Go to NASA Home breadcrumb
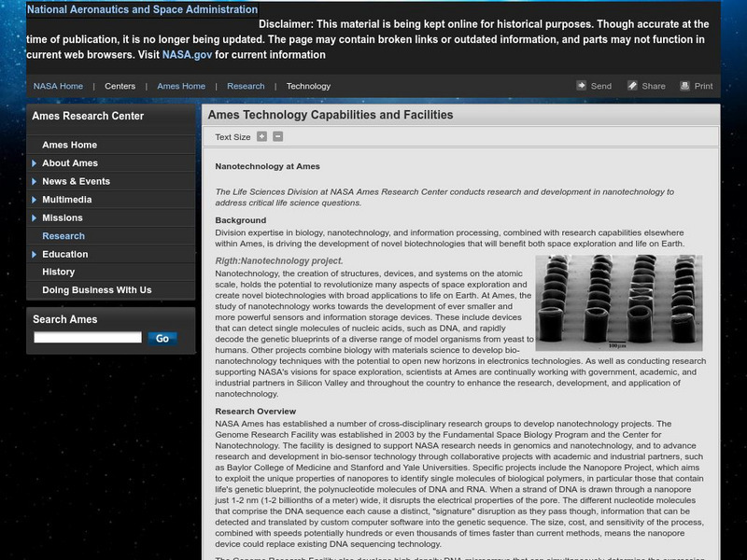 pyautogui.click(x=58, y=86)
